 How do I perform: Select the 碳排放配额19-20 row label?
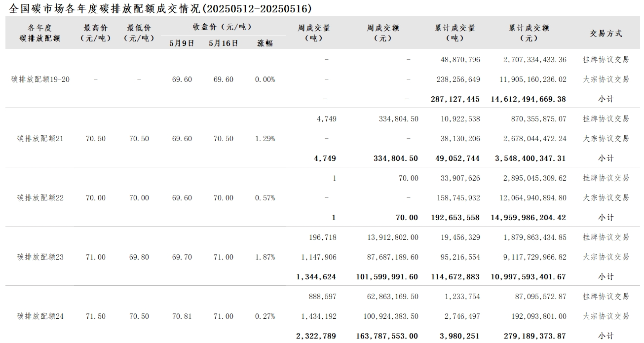click(x=40, y=79)
